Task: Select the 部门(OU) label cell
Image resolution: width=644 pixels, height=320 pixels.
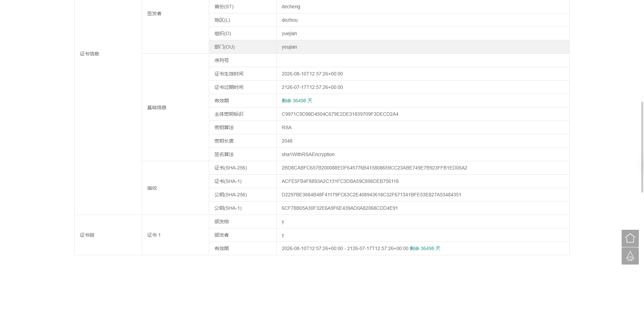Action: (x=243, y=47)
